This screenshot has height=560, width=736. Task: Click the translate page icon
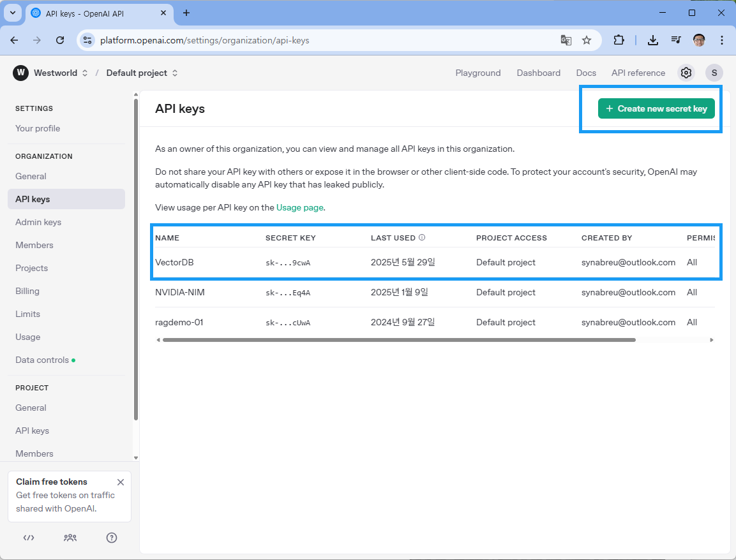click(566, 40)
